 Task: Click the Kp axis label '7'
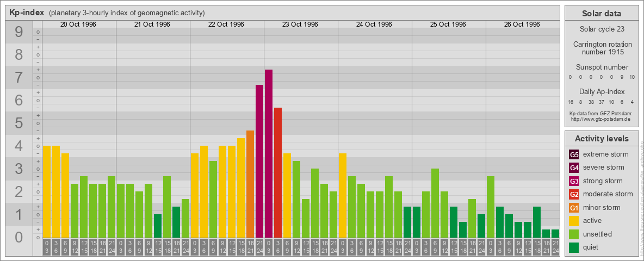click(x=19, y=78)
